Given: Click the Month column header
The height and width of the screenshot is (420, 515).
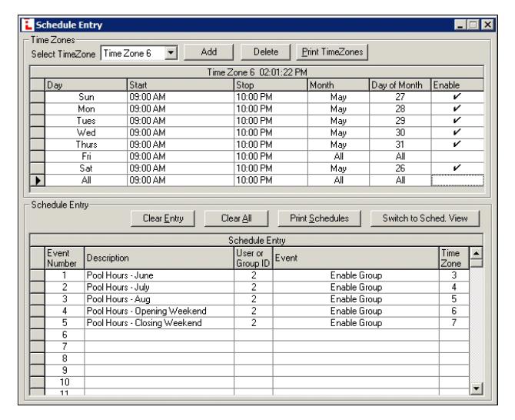Looking at the screenshot, I should (x=338, y=85).
